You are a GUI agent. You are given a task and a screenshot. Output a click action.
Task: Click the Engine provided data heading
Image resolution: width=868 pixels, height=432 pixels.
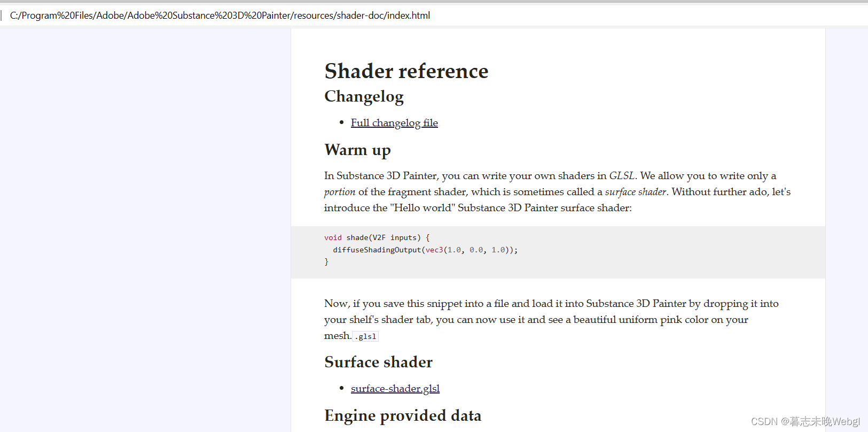coord(403,415)
